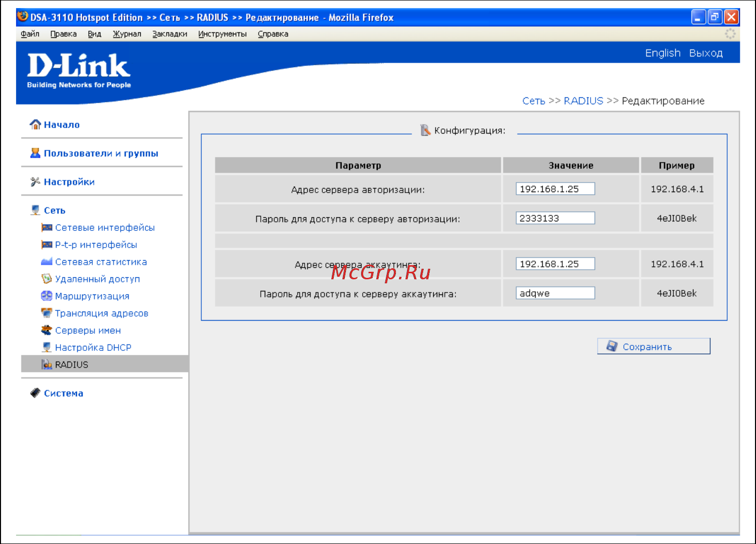Click the Значение column header
The height and width of the screenshot is (544, 756).
pyautogui.click(x=571, y=165)
